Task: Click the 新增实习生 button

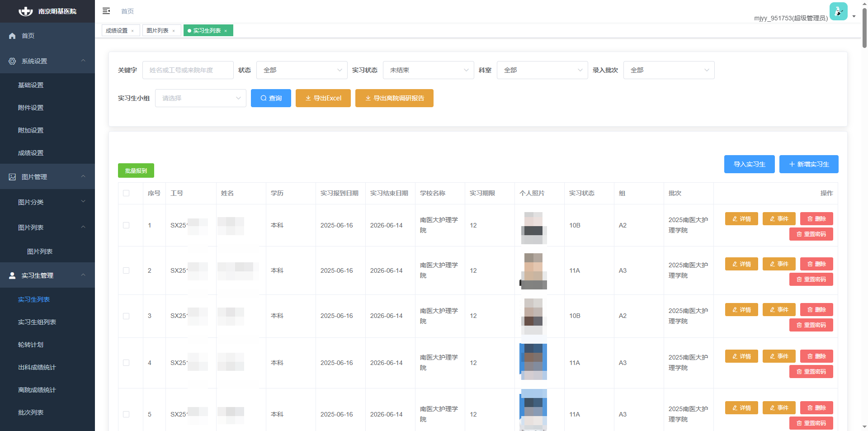Action: coord(808,164)
